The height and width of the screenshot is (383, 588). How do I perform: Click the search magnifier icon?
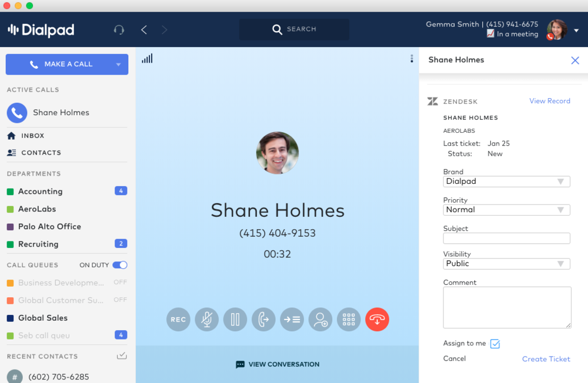[277, 29]
